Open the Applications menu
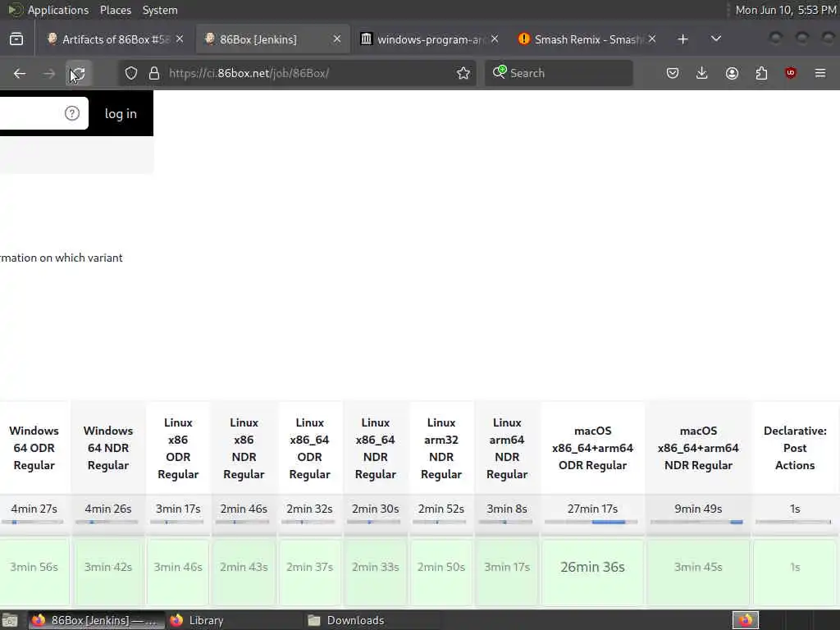This screenshot has height=630, width=840. 58,10
